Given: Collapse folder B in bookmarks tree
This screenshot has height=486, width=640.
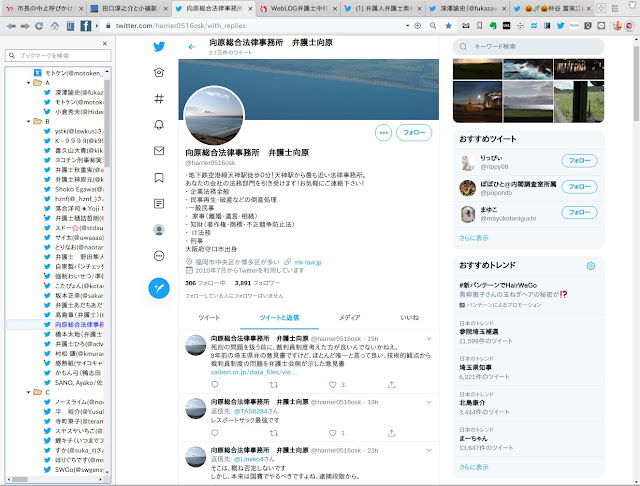Looking at the screenshot, I should 29,122.
